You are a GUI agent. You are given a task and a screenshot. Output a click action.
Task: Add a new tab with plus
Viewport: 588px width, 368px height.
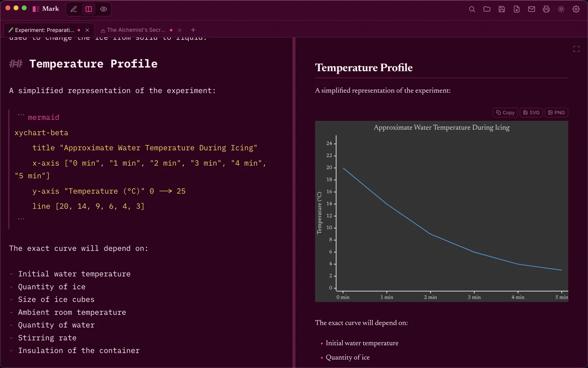tap(193, 30)
